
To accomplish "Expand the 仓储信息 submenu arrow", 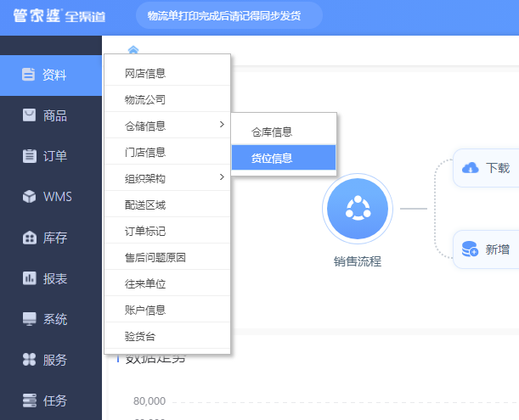I will pos(222,125).
